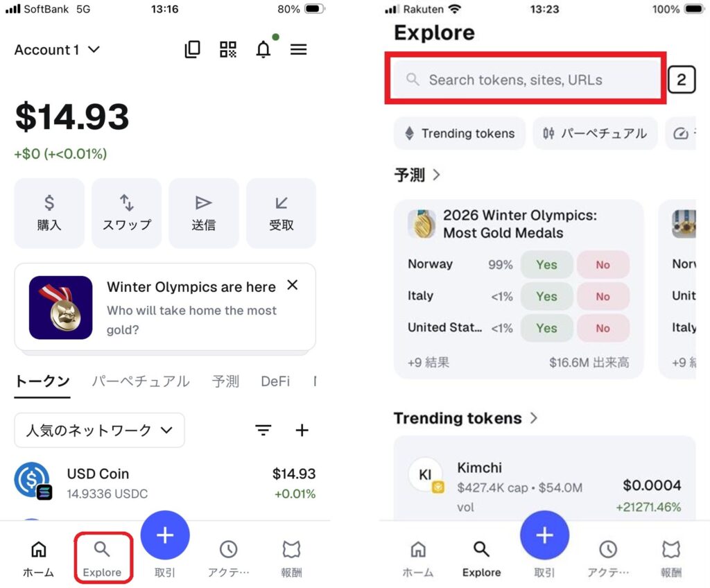710x588 pixels.
Task: Tap the Trending tokens filter chip
Action: (460, 133)
